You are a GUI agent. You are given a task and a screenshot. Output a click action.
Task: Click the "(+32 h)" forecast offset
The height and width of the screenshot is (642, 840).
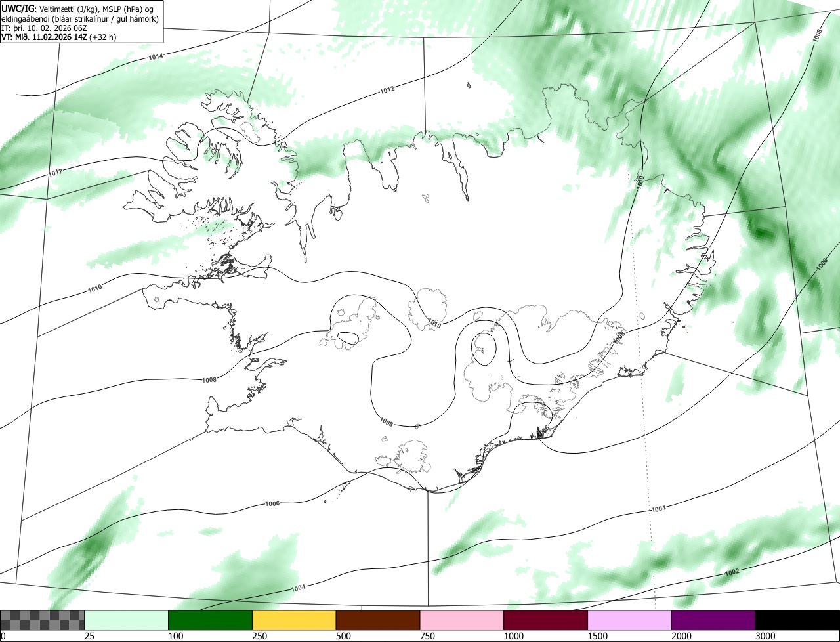(x=104, y=37)
